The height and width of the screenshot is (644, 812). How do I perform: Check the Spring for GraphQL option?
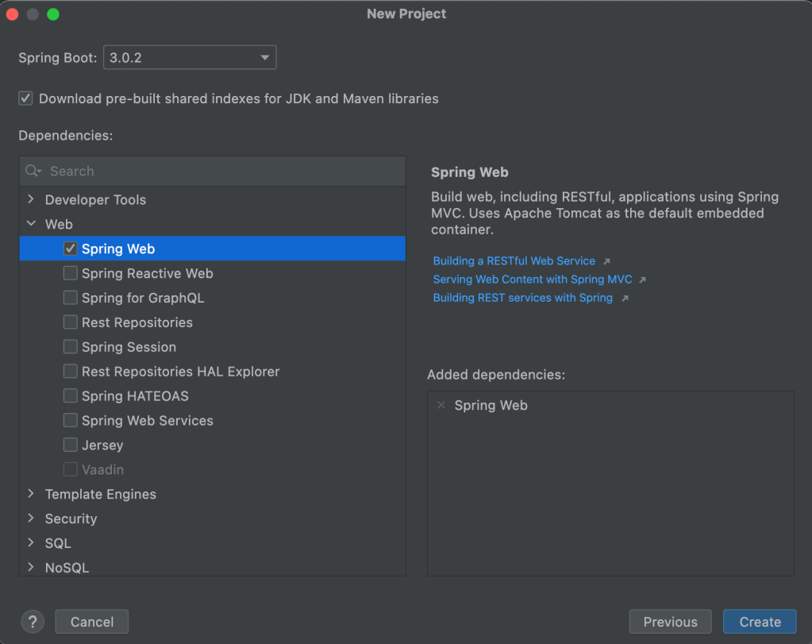(71, 298)
